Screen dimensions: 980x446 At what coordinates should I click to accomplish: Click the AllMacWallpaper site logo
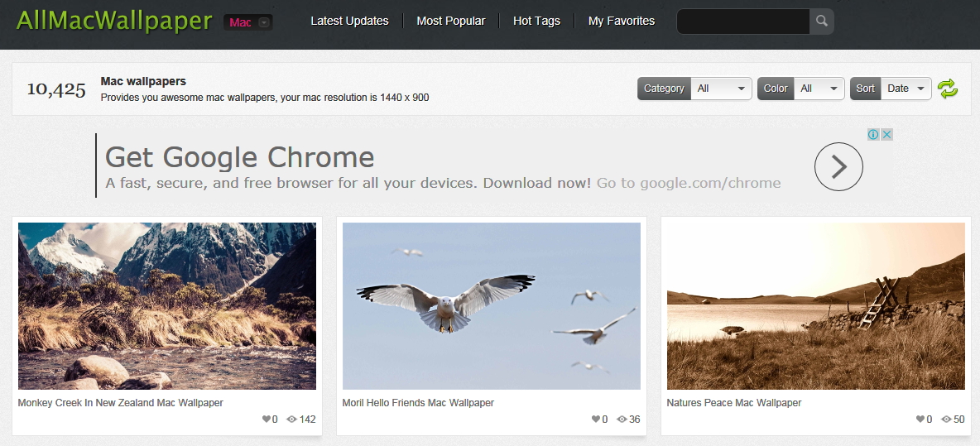[114, 22]
